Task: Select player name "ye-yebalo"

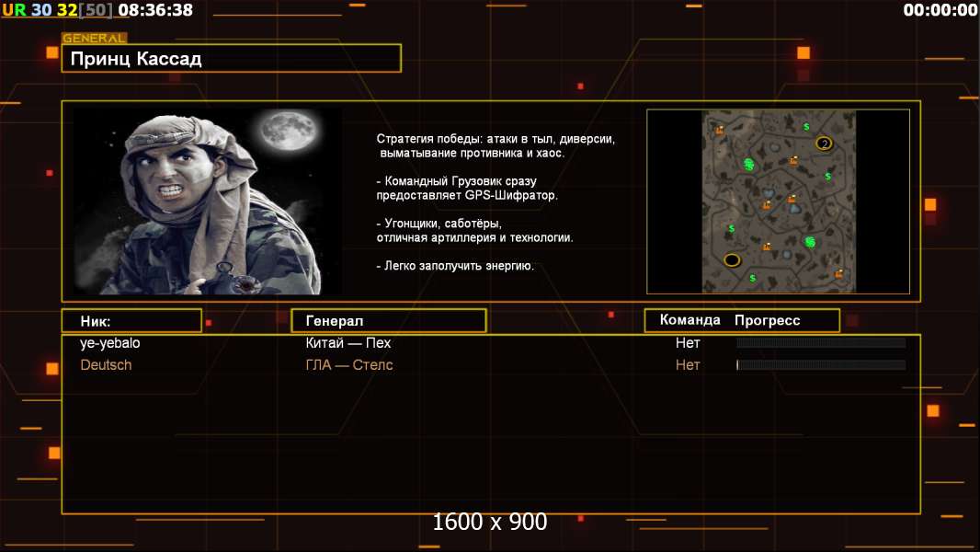Action: coord(110,343)
